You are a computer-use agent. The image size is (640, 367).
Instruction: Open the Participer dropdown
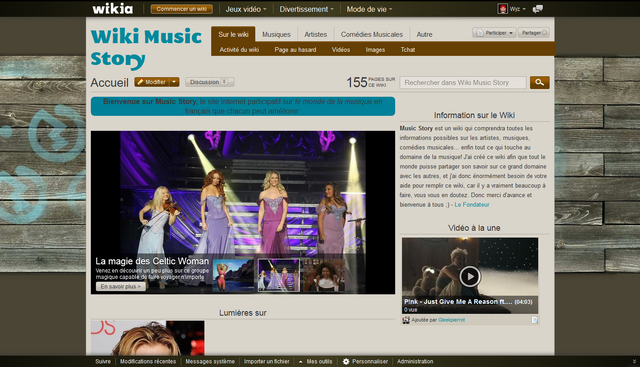494,33
